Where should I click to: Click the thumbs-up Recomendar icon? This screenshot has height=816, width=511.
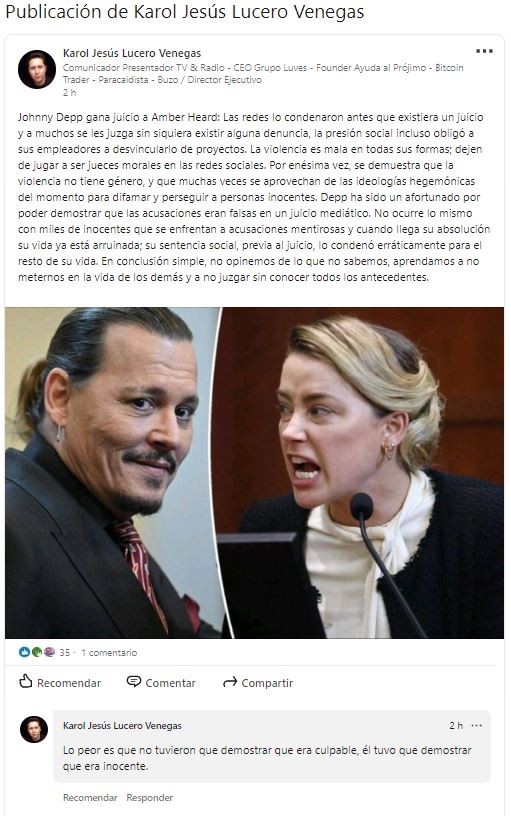click(25, 681)
